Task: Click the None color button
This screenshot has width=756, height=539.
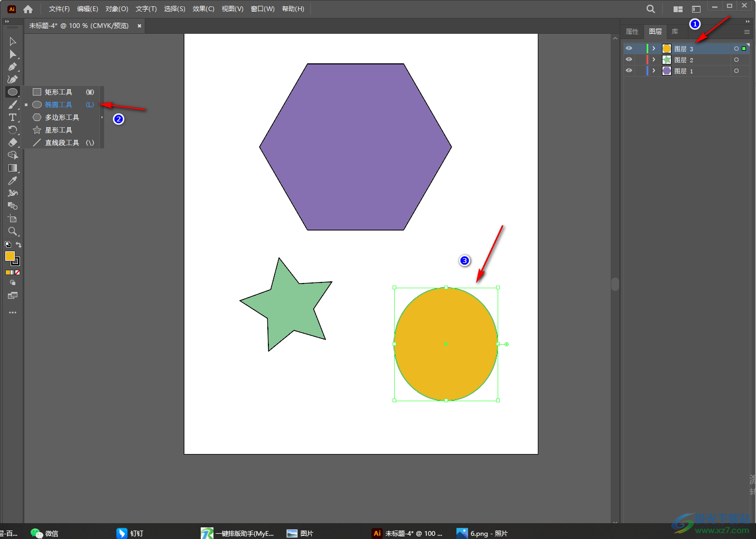Action: tap(17, 272)
